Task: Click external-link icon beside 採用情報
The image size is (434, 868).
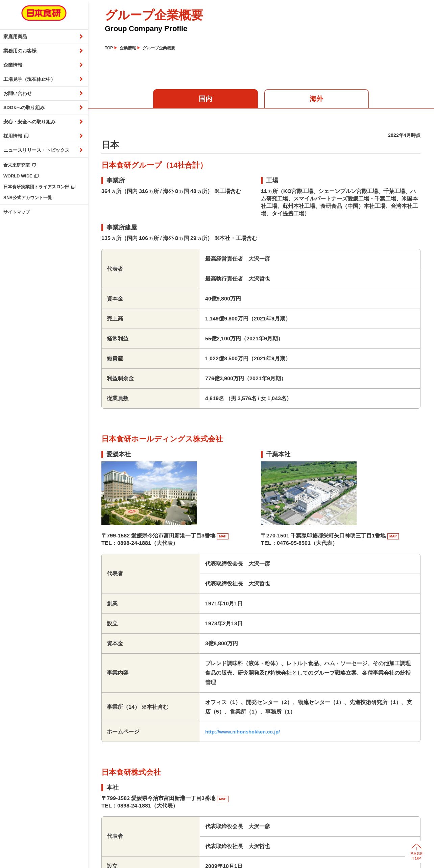Action: click(x=26, y=136)
